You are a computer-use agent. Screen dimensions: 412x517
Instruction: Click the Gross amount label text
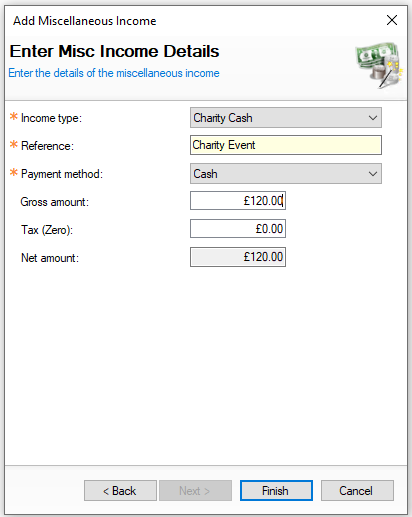tap(55, 202)
